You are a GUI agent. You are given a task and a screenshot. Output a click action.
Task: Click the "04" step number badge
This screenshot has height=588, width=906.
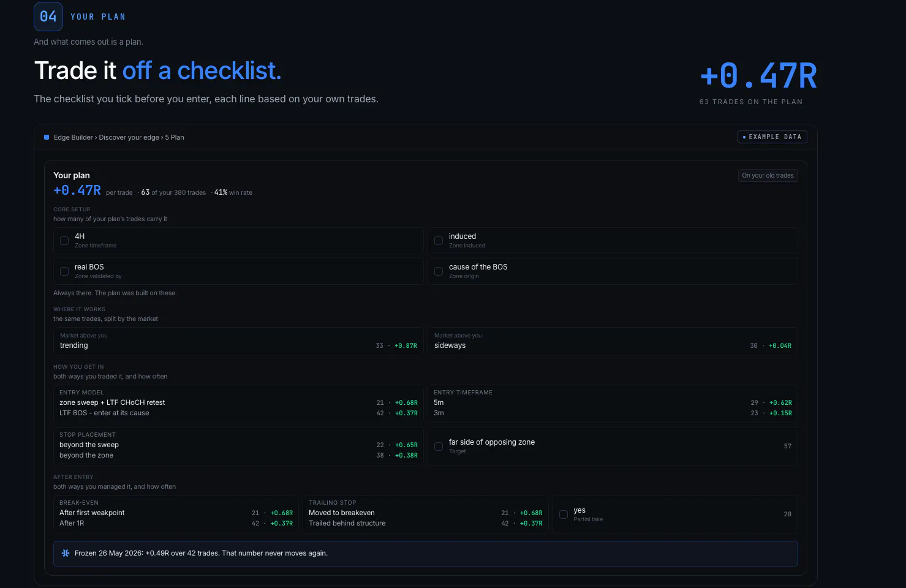click(x=48, y=17)
